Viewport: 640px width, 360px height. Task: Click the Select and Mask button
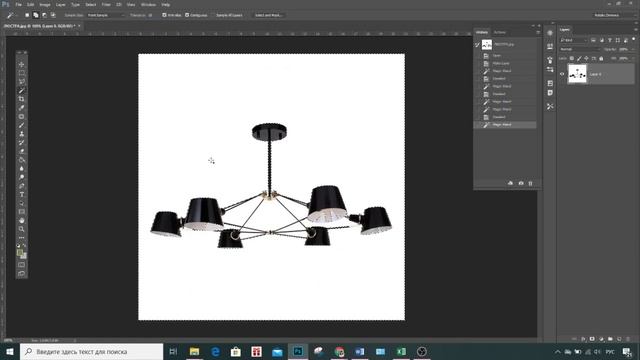[269, 15]
